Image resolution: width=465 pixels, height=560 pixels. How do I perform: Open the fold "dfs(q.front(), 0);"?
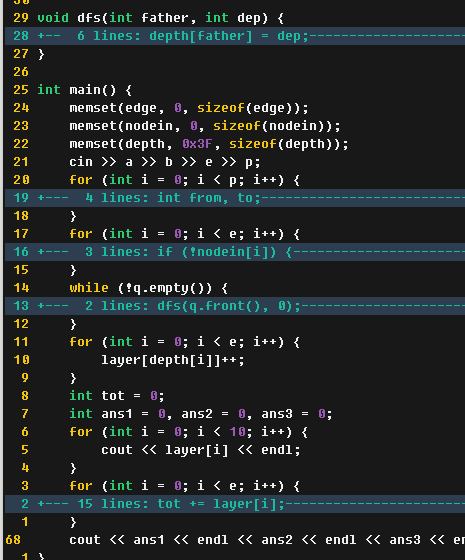pyautogui.click(x=235, y=306)
